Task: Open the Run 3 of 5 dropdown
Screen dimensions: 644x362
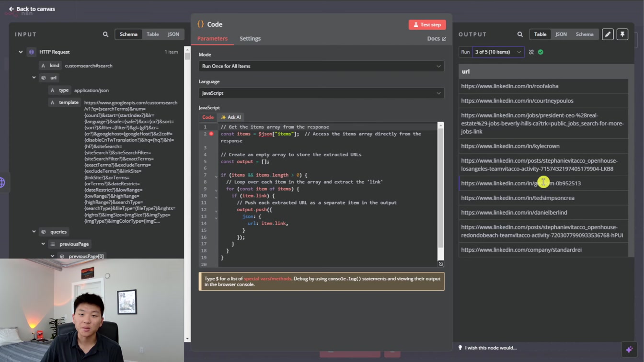Action: click(498, 52)
